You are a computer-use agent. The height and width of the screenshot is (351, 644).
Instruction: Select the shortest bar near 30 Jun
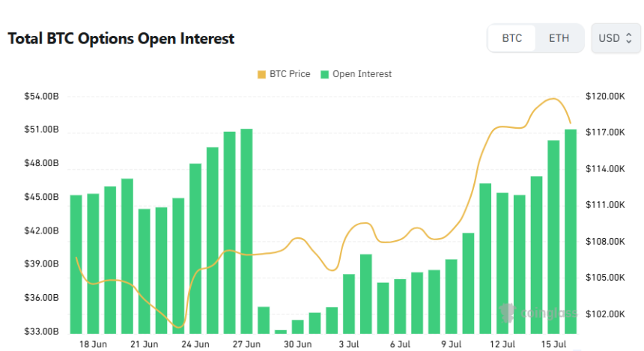pyautogui.click(x=281, y=332)
